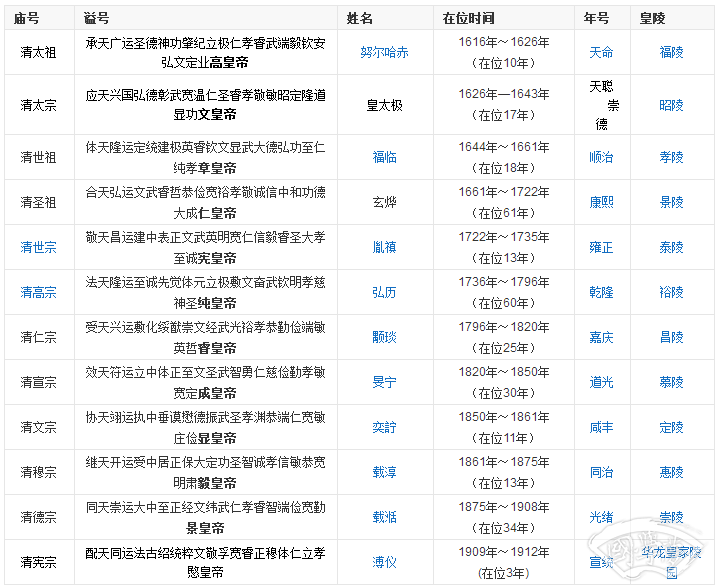716x588 pixels.
Task: Select the 1909年～1912年 reign period cell
Action: pos(504,562)
